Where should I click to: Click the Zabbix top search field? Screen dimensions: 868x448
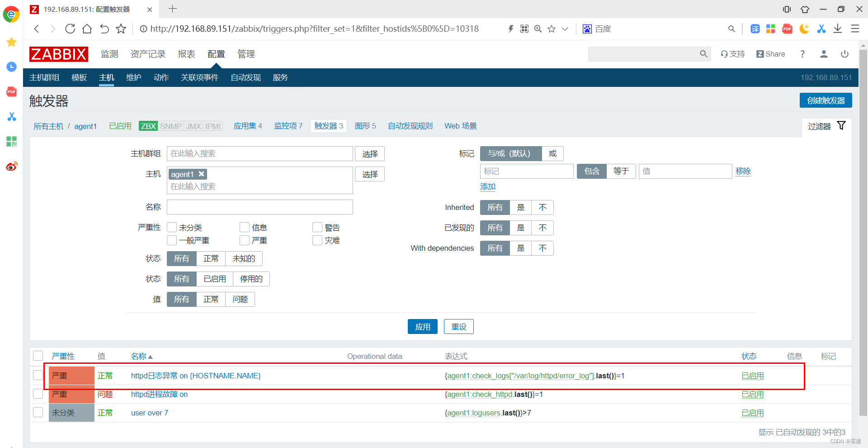click(x=643, y=54)
